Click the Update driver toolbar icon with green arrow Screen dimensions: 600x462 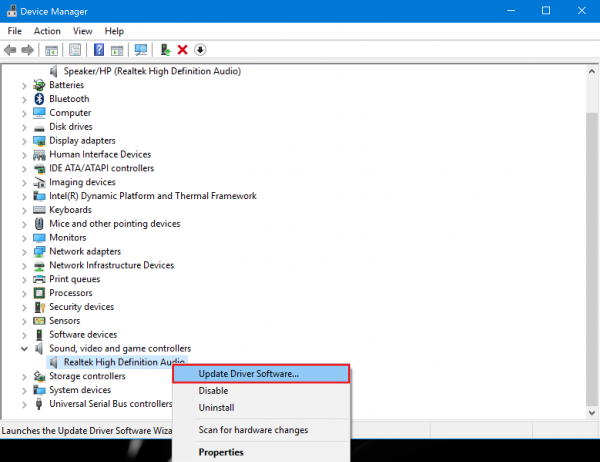[165, 50]
